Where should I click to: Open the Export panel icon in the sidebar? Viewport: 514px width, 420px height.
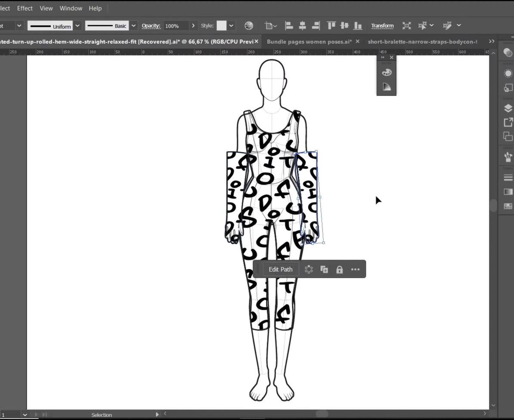(508, 122)
